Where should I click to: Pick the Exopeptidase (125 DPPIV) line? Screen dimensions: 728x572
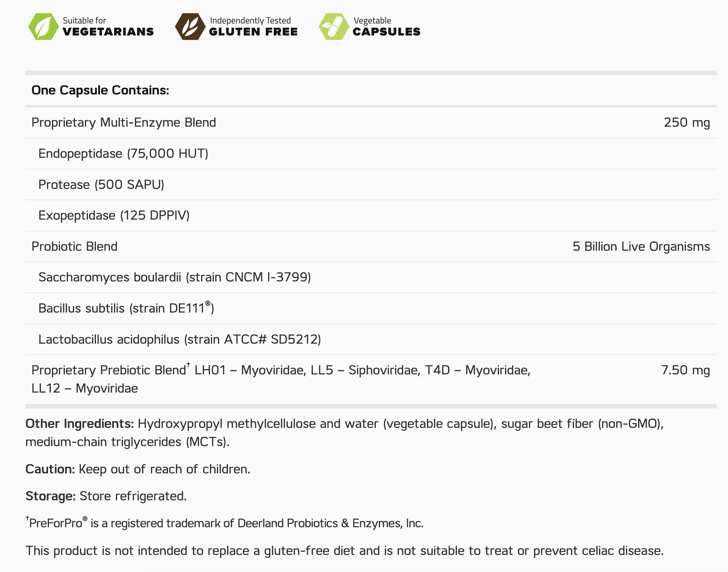pos(114,215)
